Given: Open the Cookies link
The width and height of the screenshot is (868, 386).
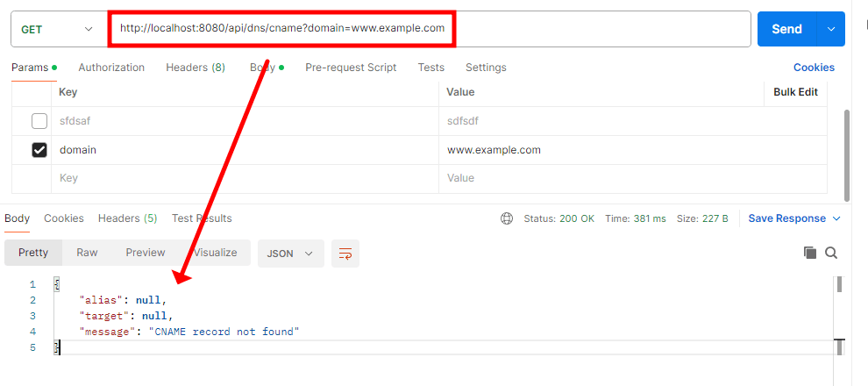Looking at the screenshot, I should point(814,68).
